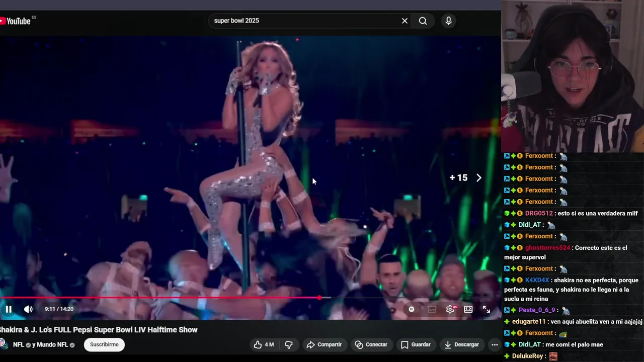Start voice search with microphone
Screen dimensions: 644x362
coord(448,21)
